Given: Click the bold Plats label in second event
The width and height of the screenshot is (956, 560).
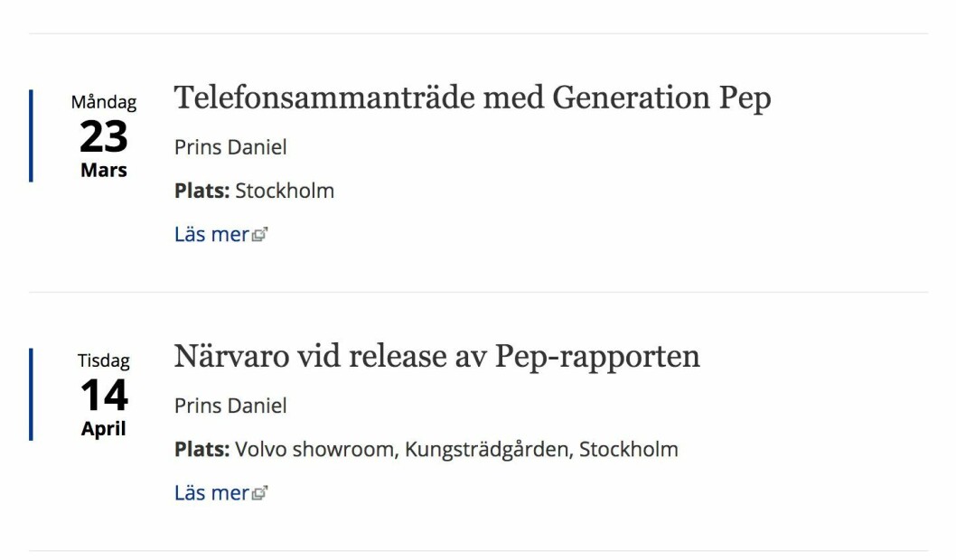Looking at the screenshot, I should tap(202, 450).
